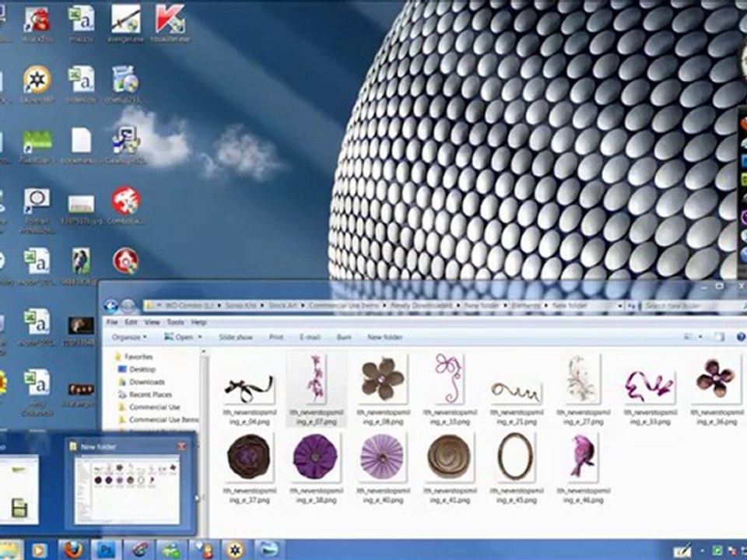Select the green FastStone desktop shortcut
The image size is (747, 560).
[37, 147]
